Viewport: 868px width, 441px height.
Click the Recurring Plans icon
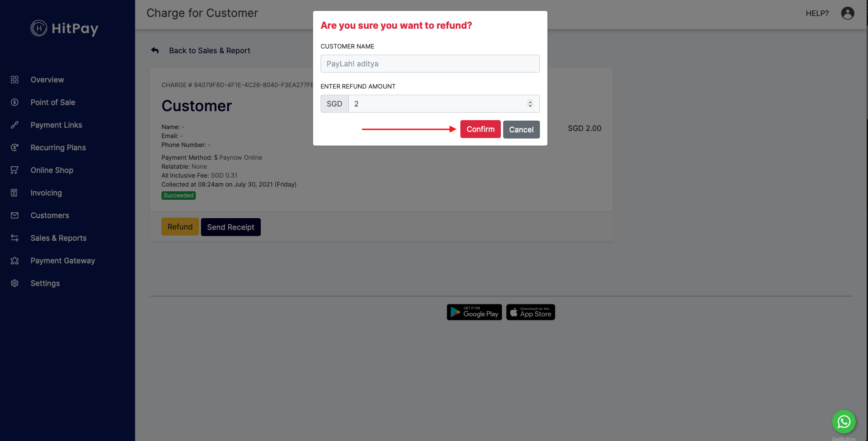pyautogui.click(x=15, y=147)
